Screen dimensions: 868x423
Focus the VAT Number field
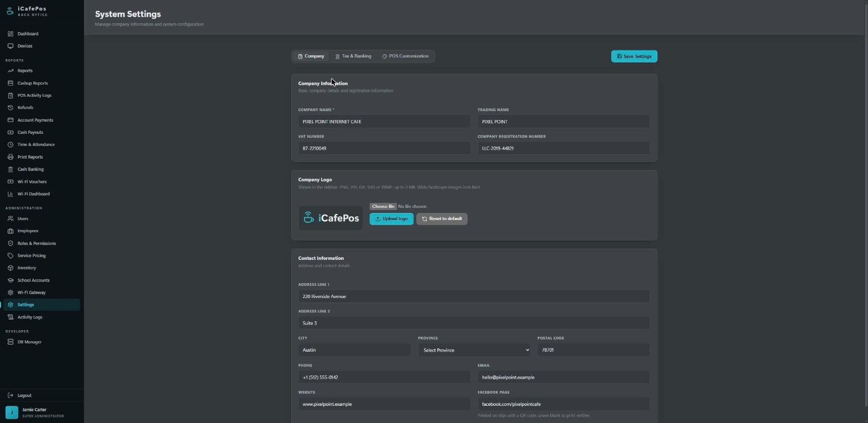(x=384, y=148)
